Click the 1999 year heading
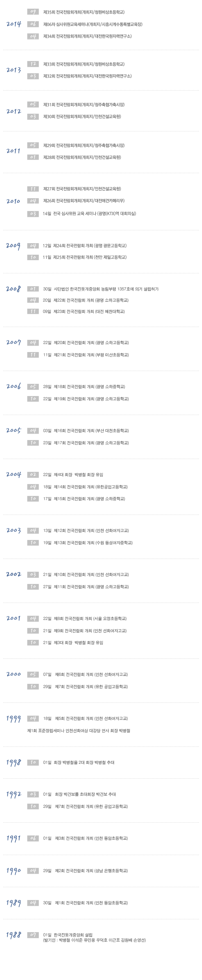The width and height of the screenshot is (202, 980). tap(14, 719)
